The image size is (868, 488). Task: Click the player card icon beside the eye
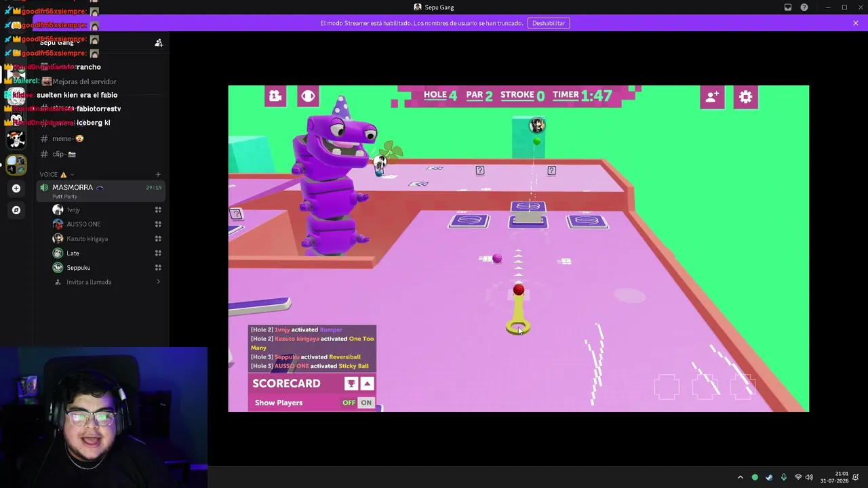[x=275, y=96]
